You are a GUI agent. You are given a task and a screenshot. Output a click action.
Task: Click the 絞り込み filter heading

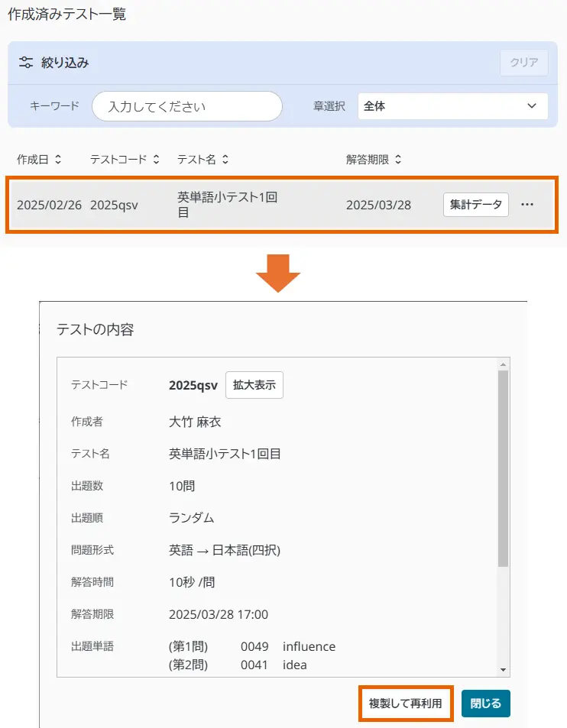pos(65,62)
